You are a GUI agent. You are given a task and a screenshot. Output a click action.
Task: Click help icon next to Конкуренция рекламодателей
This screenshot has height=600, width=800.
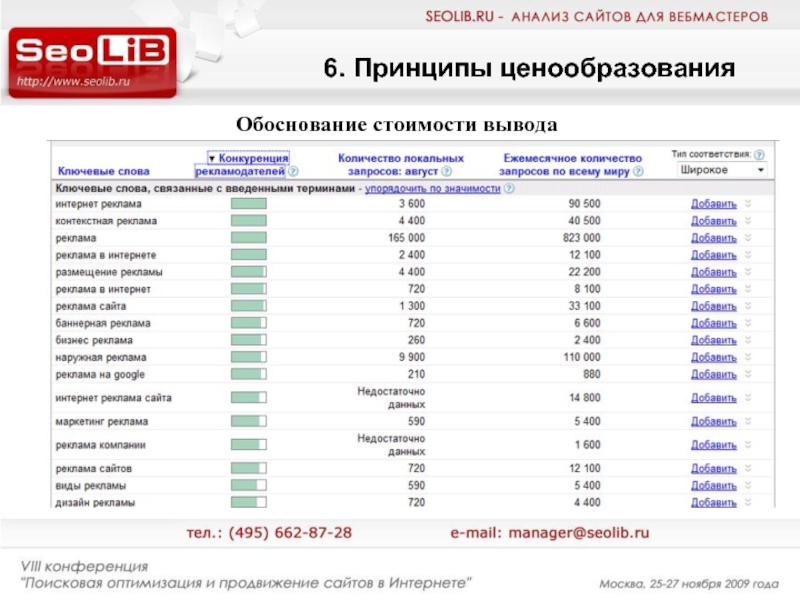[293, 171]
